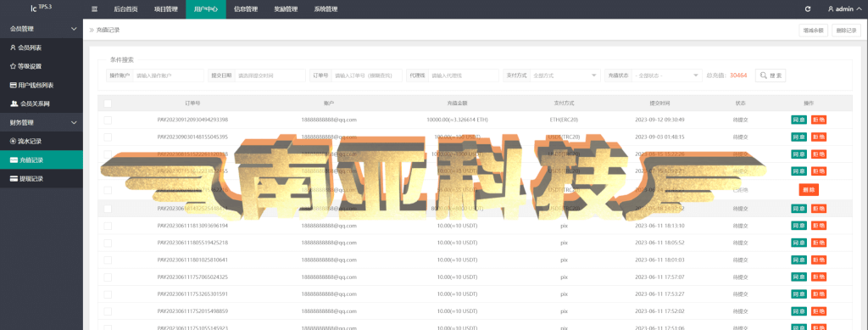Switch to the 信息管理 top tab
Image resolution: width=868 pixels, height=330 pixels.
tap(246, 8)
